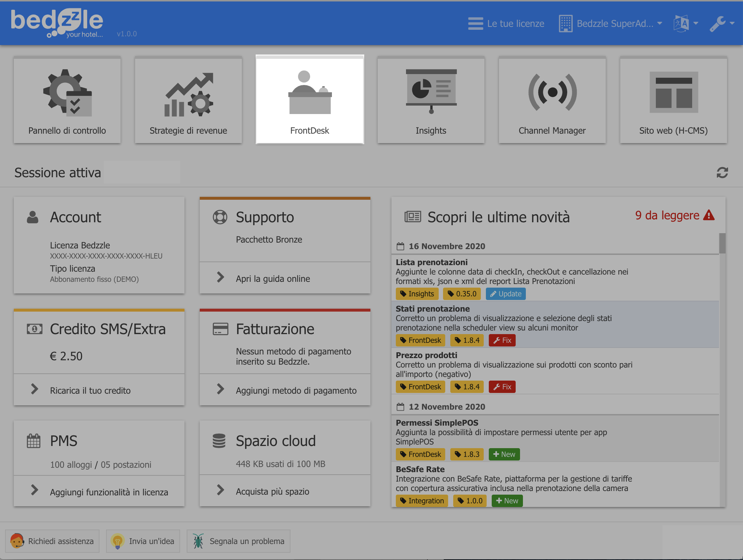Screen dimensions: 743x560
Task: Click the Fatturazione credit card icon
Action: [x=220, y=329]
